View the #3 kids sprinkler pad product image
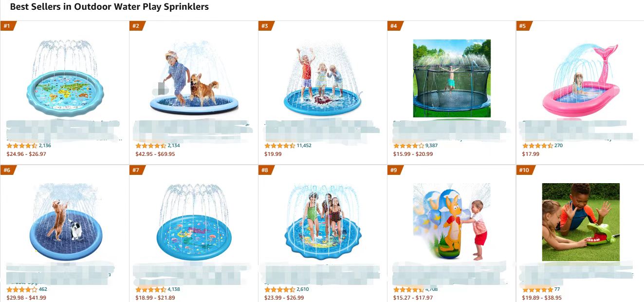This screenshot has height=302, width=644. [323, 78]
